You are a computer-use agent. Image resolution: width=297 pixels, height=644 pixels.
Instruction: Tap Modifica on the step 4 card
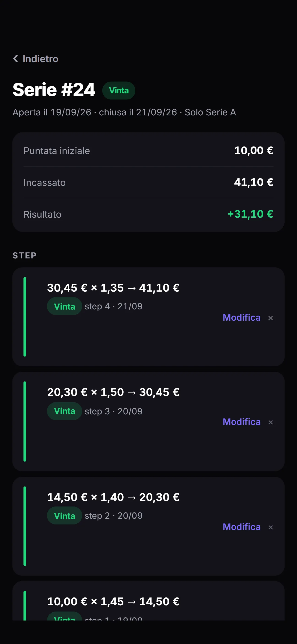point(242,317)
